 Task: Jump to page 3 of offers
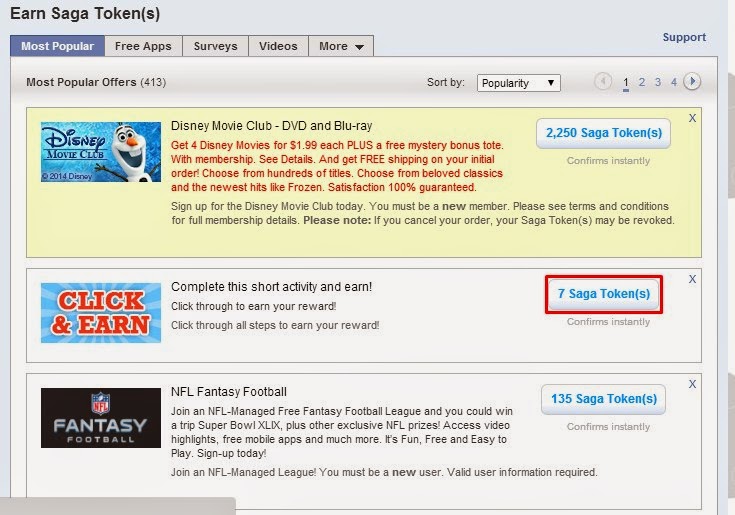click(x=658, y=82)
